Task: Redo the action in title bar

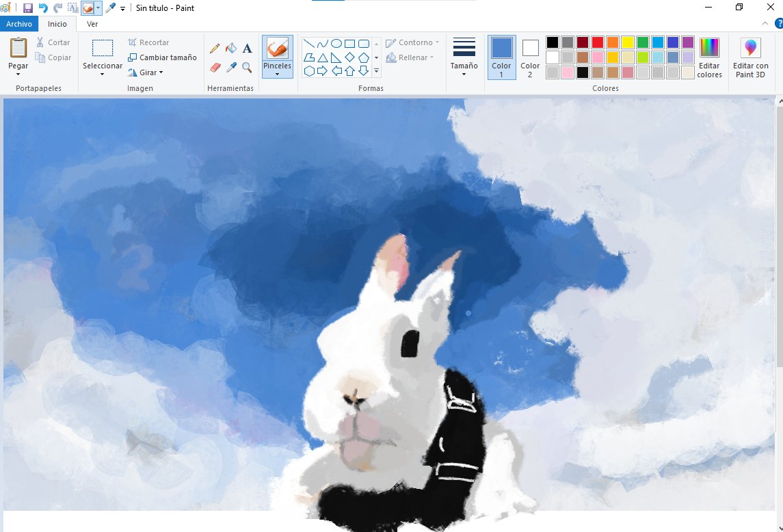Action: pyautogui.click(x=58, y=8)
